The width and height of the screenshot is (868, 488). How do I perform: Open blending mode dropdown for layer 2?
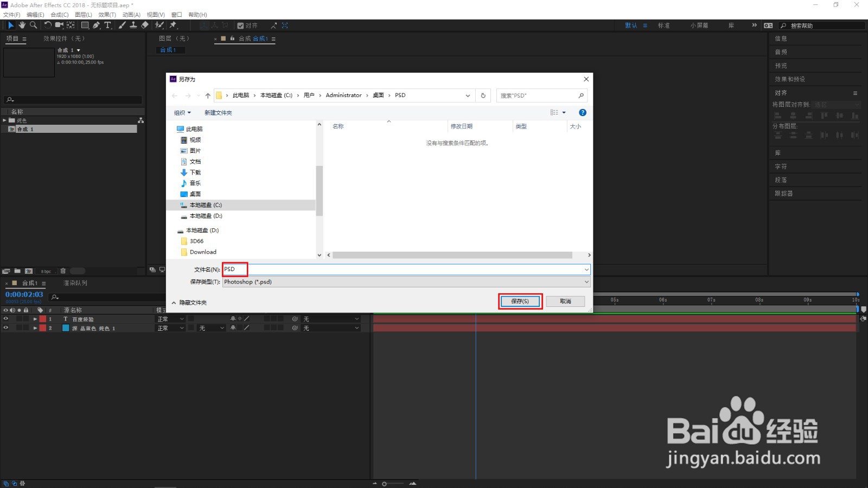(x=171, y=328)
